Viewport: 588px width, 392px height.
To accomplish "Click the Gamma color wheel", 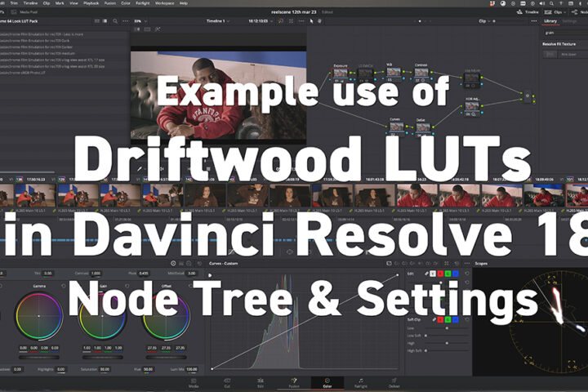I will pos(38,317).
